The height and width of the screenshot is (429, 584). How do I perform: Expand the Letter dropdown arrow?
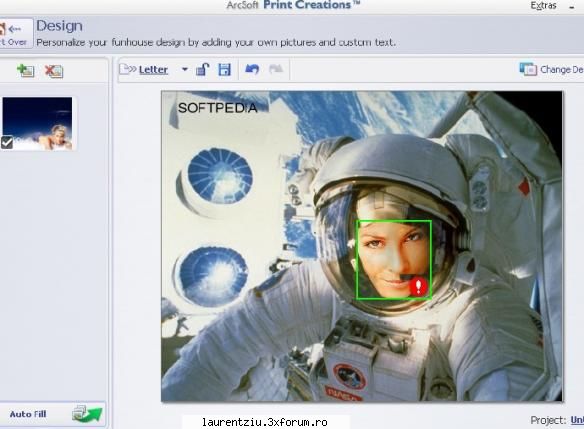[x=184, y=69]
